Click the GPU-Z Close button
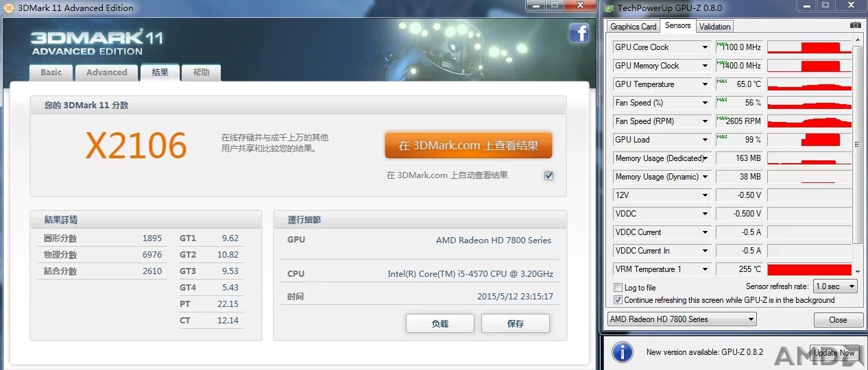 (838, 320)
